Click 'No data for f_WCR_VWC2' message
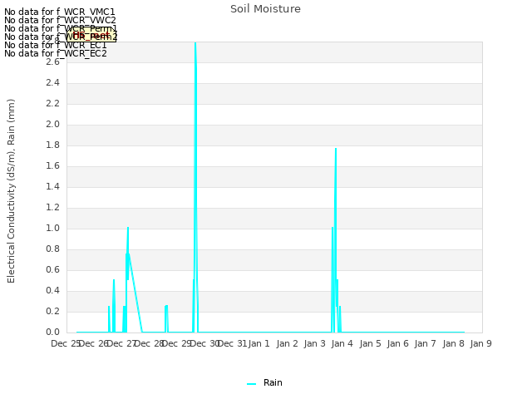 click(60, 20)
